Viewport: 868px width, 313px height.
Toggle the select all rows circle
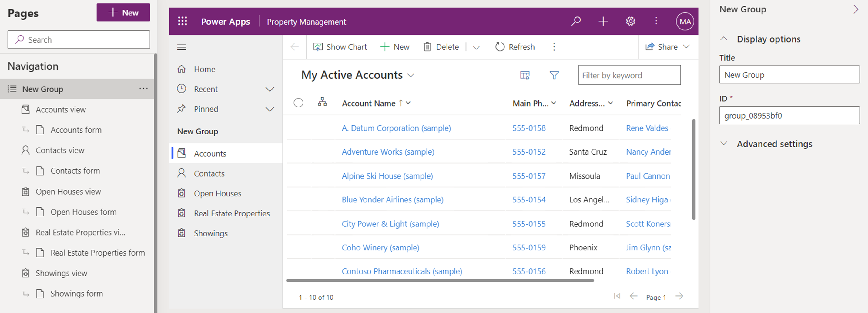coord(298,103)
